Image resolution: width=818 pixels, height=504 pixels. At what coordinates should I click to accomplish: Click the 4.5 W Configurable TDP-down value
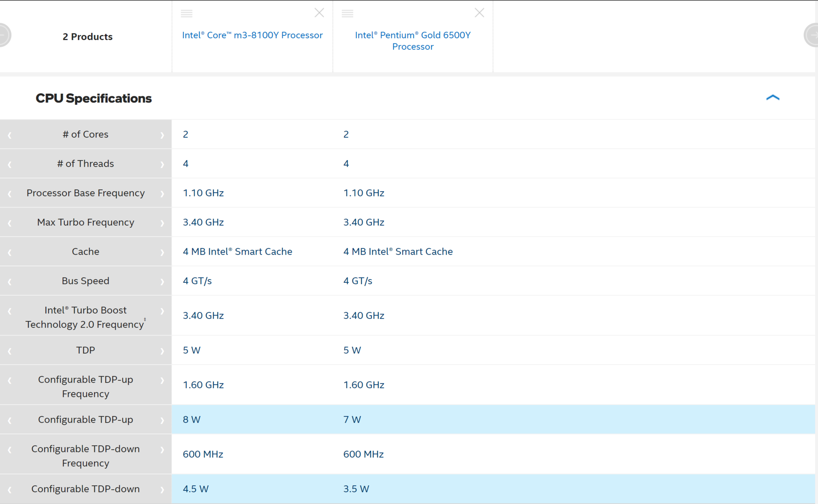[x=196, y=489]
